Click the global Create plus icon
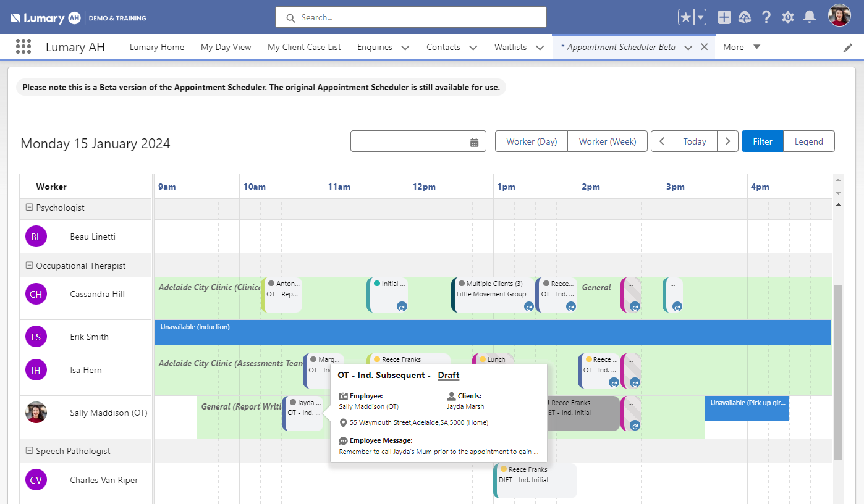The height and width of the screenshot is (504, 864). pyautogui.click(x=724, y=17)
